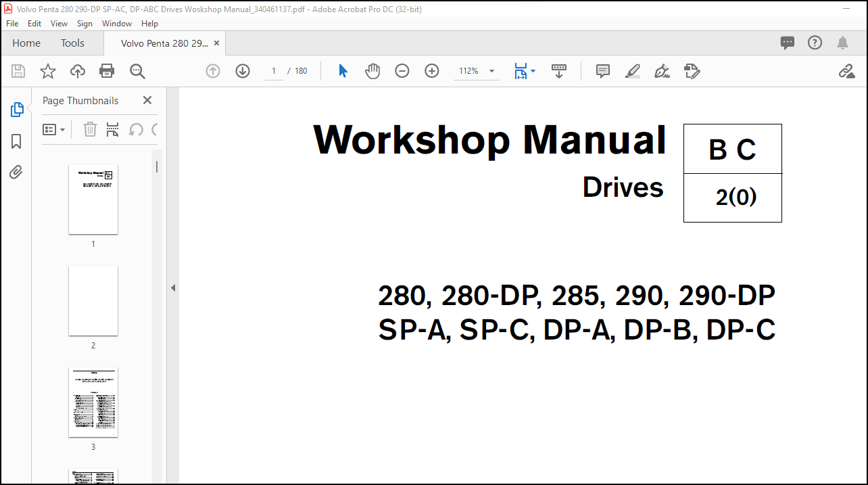Expand fit page options arrow
Image resolution: width=868 pixels, height=485 pixels.
(533, 71)
